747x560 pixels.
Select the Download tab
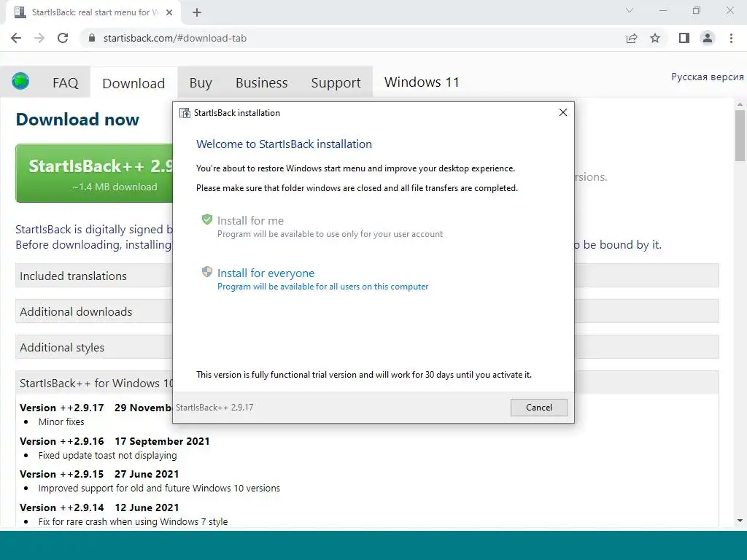(x=133, y=83)
